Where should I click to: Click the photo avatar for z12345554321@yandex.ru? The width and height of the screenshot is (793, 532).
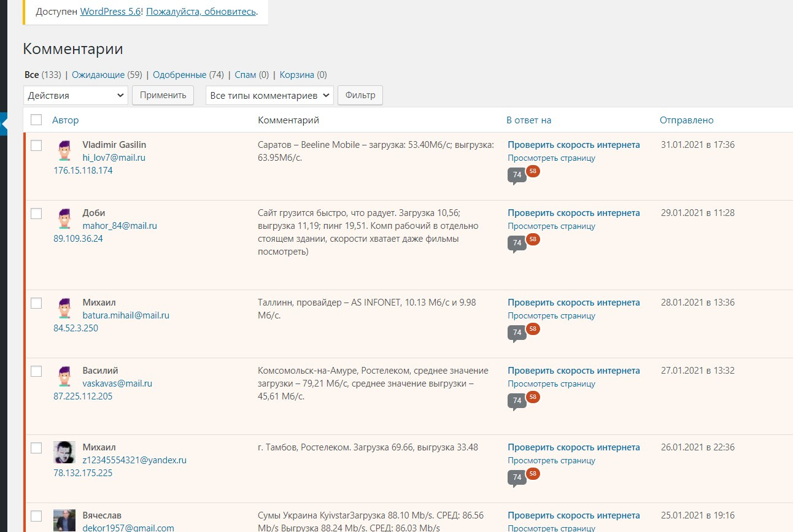pos(64,453)
